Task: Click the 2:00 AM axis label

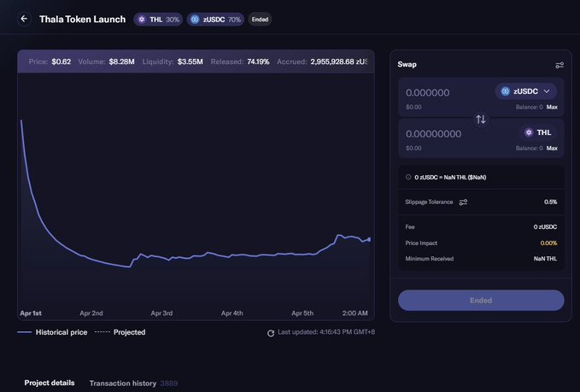Action: tap(355, 313)
